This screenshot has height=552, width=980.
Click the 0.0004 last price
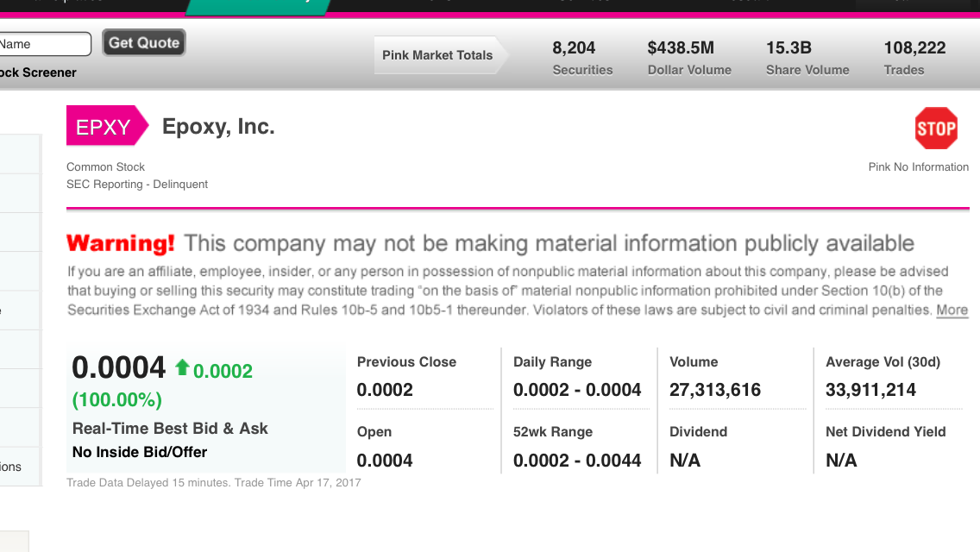pyautogui.click(x=119, y=368)
